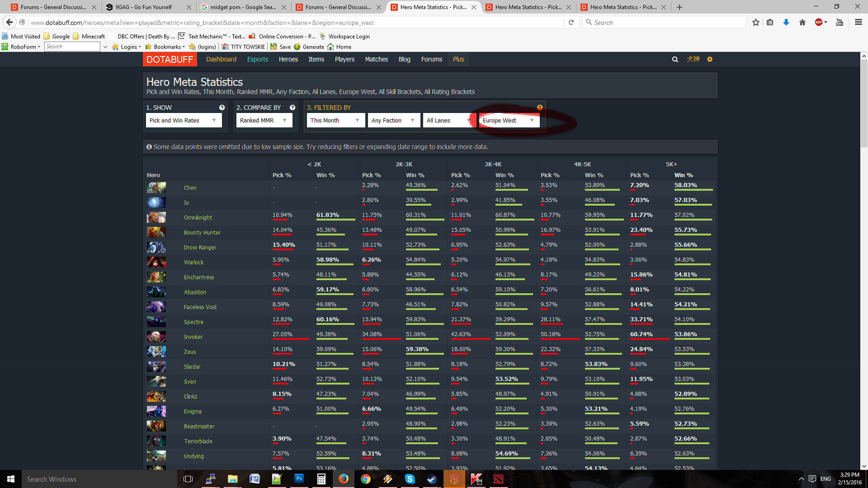Open Steam from the taskbar
The width and height of the screenshot is (868, 488).
coord(432,479)
